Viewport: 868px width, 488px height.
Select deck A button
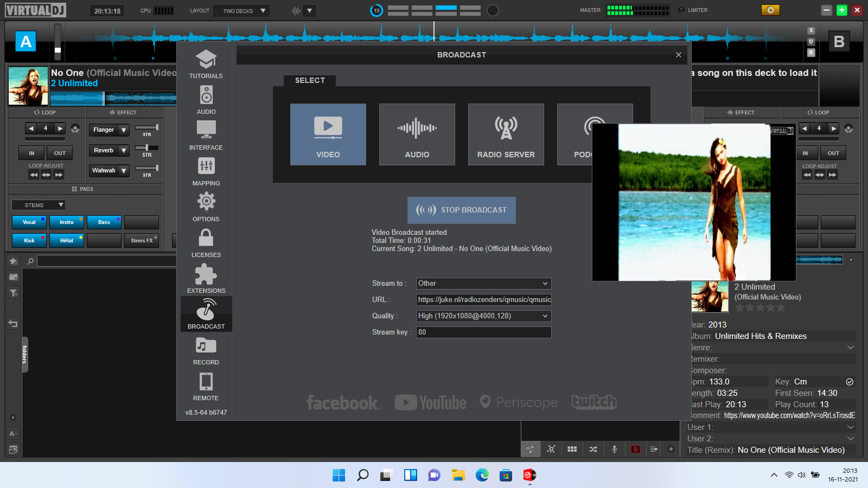pos(25,42)
